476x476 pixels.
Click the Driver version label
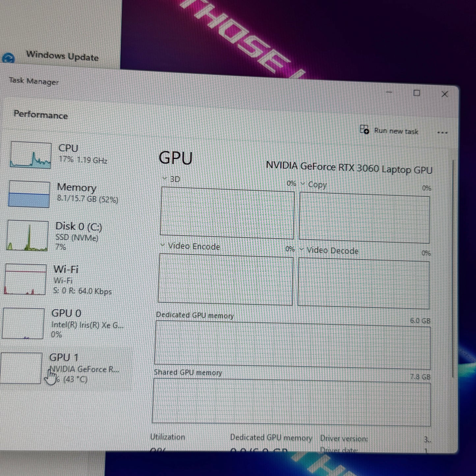pyautogui.click(x=344, y=438)
